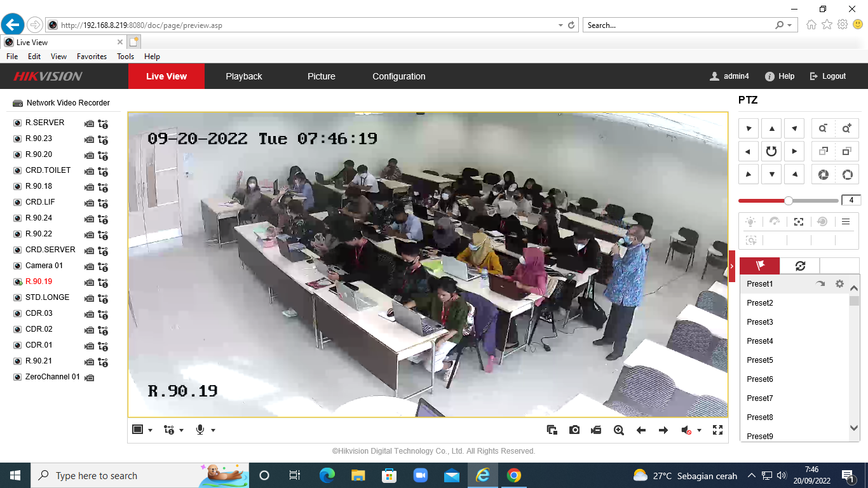
Task: Open the Playback tab
Action: pyautogui.click(x=244, y=76)
